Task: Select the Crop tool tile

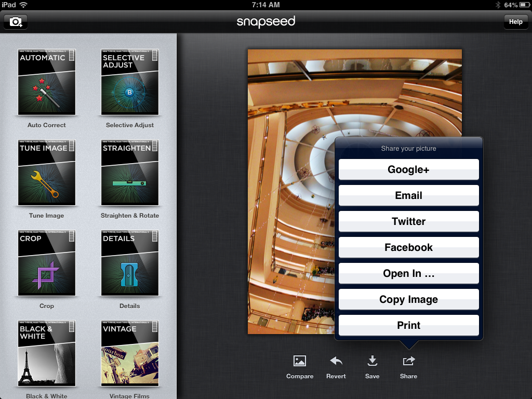Action: 47,263
